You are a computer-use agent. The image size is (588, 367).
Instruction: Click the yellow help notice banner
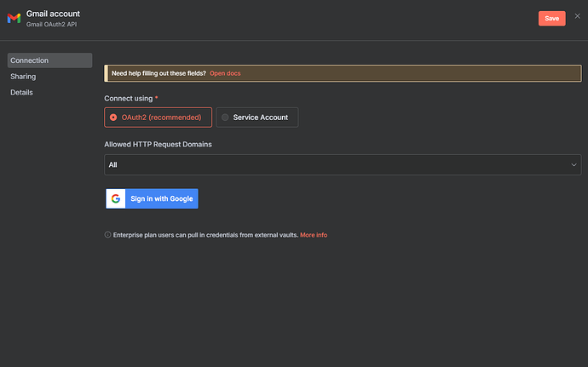coord(383,73)
